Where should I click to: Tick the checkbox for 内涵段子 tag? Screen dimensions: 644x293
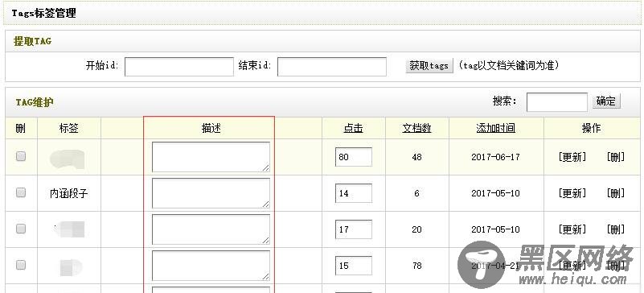pyautogui.click(x=21, y=192)
